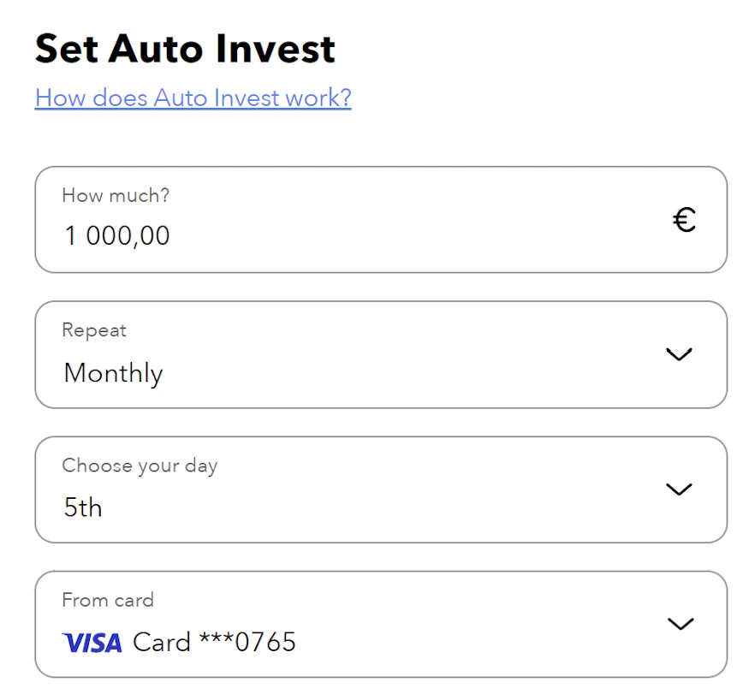The height and width of the screenshot is (700, 749).
Task: Open the 'How does Auto Invest work?' link
Action: [x=193, y=98]
